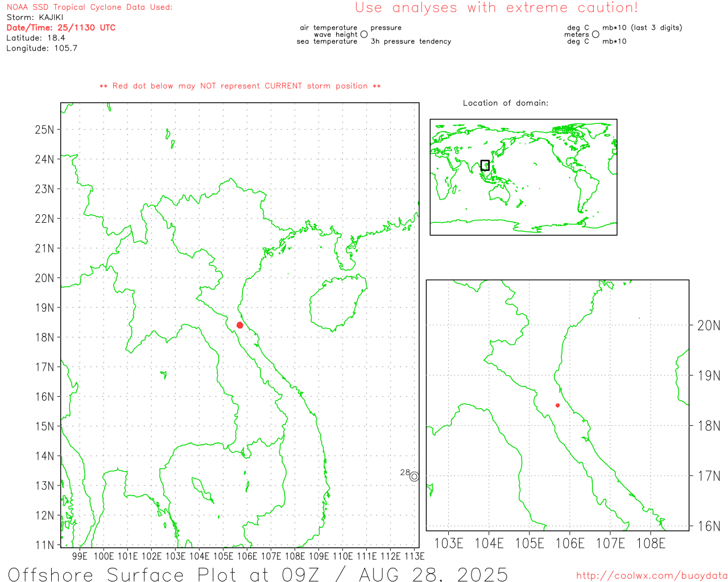The width and height of the screenshot is (728, 582).
Task: Click the 18N latitude label on main map
Action: 44,337
